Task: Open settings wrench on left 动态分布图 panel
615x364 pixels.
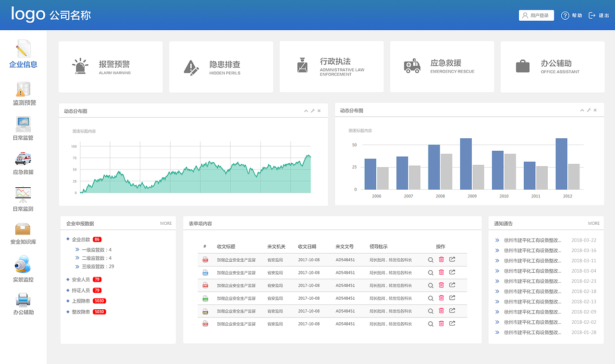Action: 312,110
